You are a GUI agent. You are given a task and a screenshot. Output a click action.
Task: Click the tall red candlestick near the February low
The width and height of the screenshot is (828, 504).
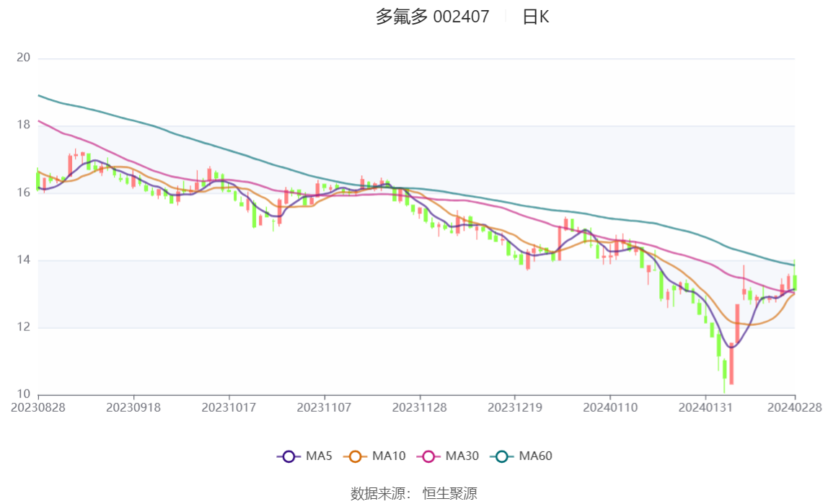point(731,363)
